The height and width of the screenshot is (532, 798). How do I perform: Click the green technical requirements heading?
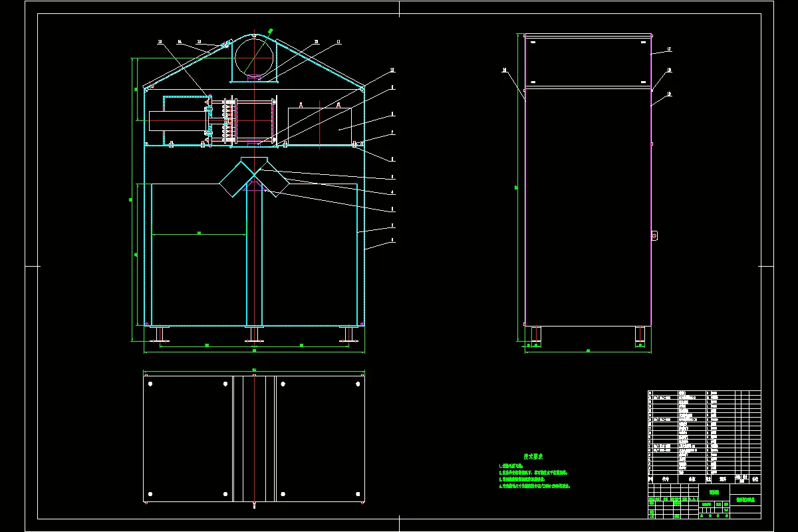pyautogui.click(x=533, y=457)
